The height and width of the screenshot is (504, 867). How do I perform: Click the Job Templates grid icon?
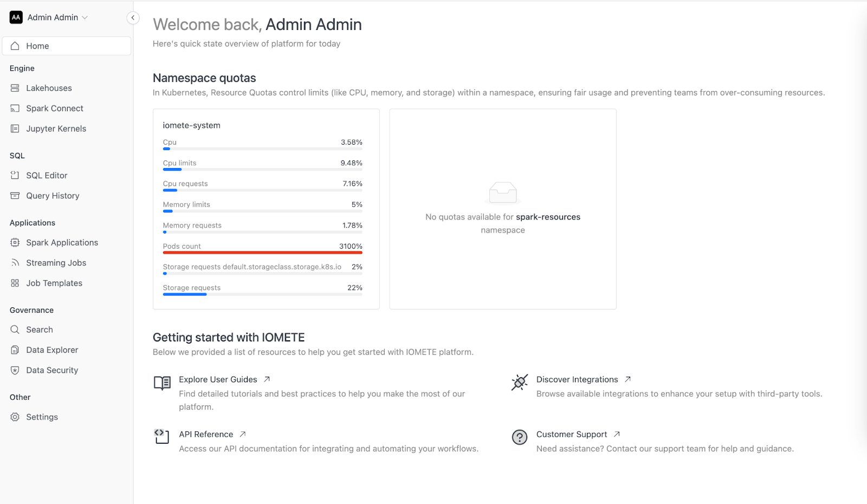tap(15, 283)
